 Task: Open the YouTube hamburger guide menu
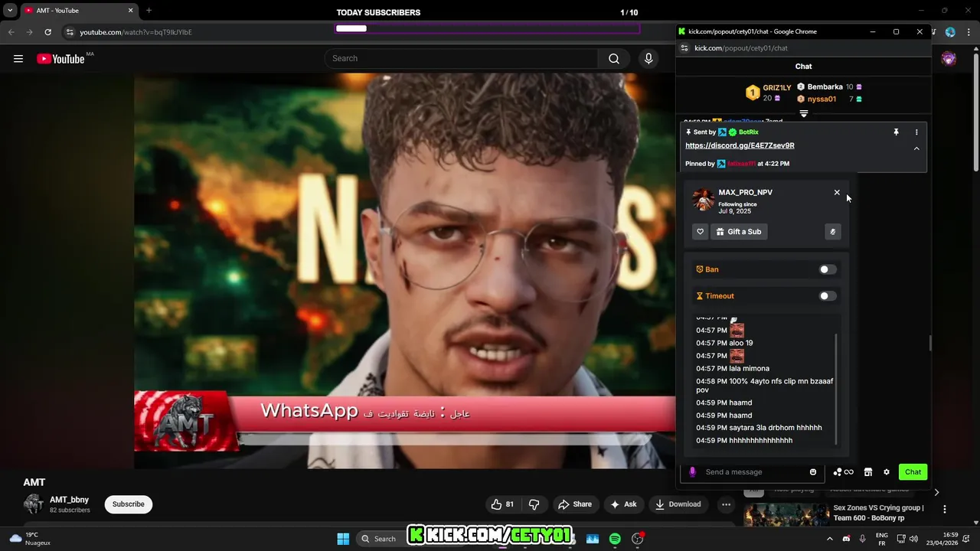point(18,59)
